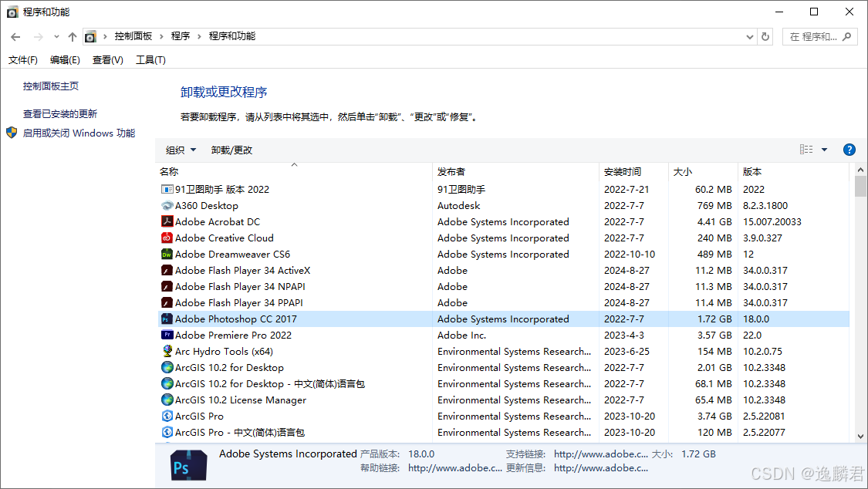Click the 60.2 MB size cell
The width and height of the screenshot is (868, 489).
click(x=714, y=189)
